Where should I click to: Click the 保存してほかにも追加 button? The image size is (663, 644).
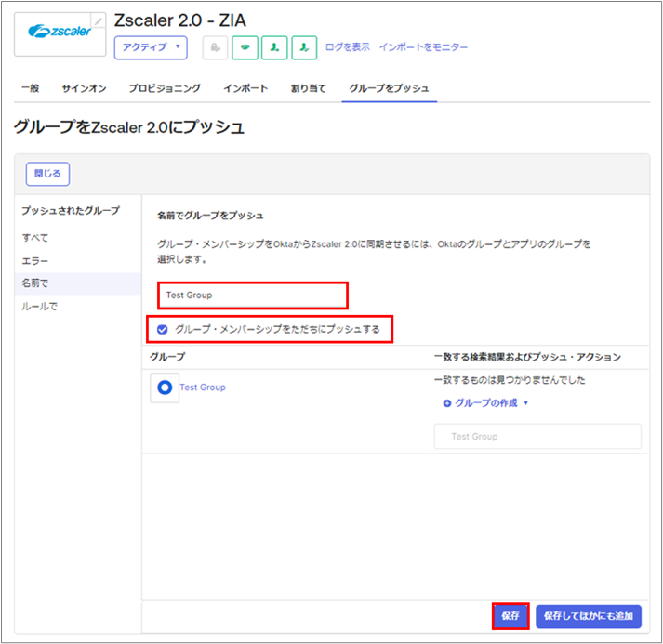[589, 616]
